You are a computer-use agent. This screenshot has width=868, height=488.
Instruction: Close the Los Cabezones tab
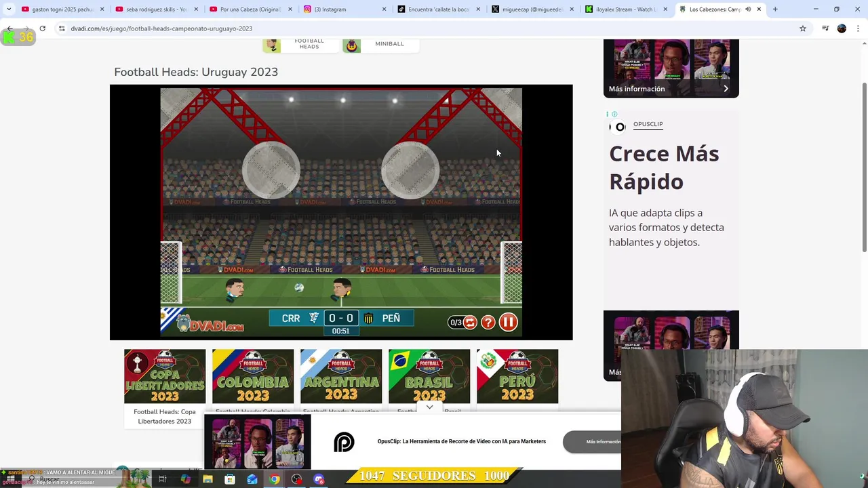tap(759, 9)
